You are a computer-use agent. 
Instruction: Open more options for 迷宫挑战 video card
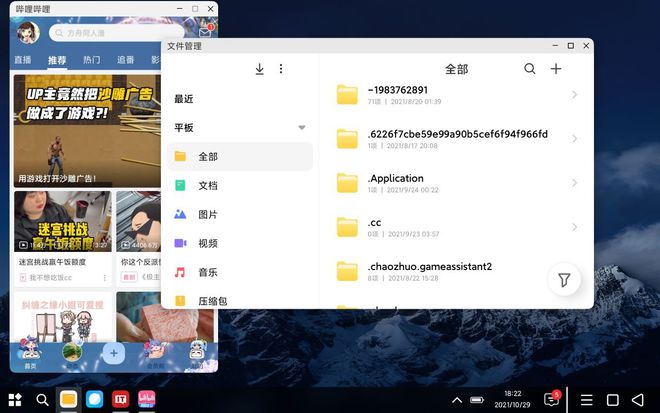point(104,278)
